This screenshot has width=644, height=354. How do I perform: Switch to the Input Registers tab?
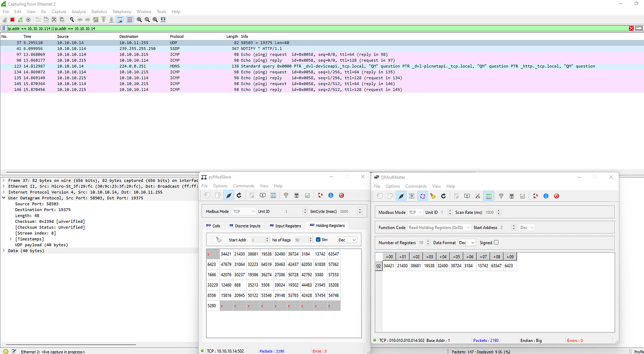coord(285,226)
